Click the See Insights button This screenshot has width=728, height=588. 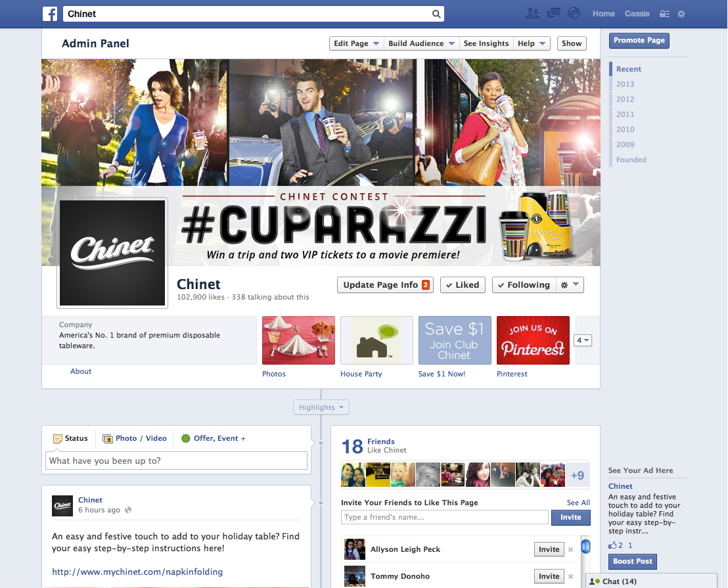pyautogui.click(x=487, y=43)
